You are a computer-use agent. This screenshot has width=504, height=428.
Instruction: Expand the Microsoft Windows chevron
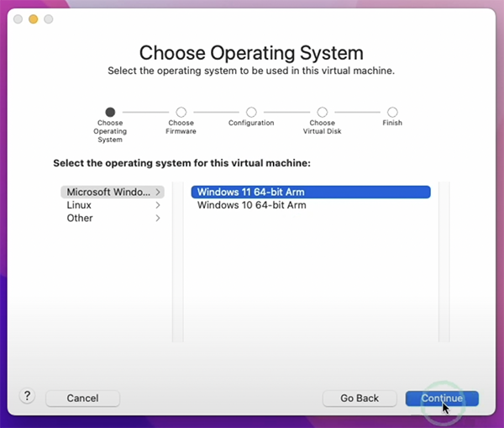coord(158,192)
